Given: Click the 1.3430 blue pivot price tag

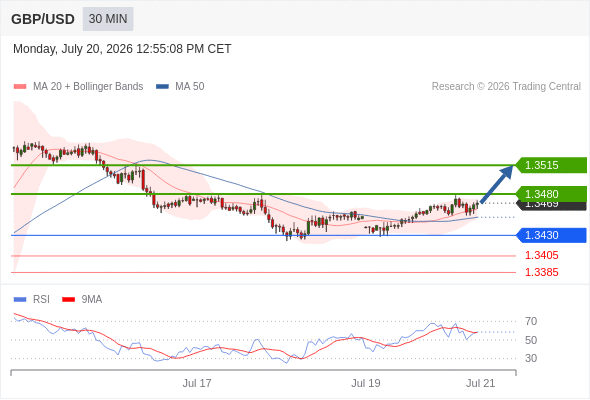Looking at the screenshot, I should tap(551, 235).
